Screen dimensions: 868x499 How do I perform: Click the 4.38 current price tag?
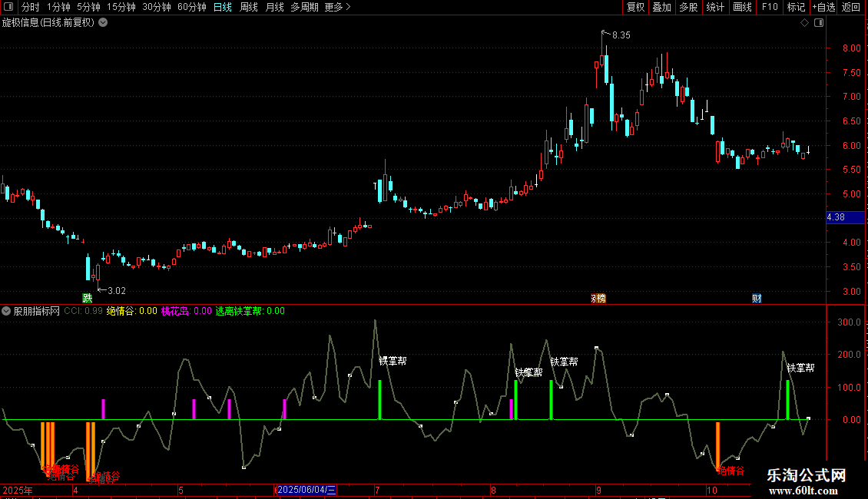[x=845, y=217]
